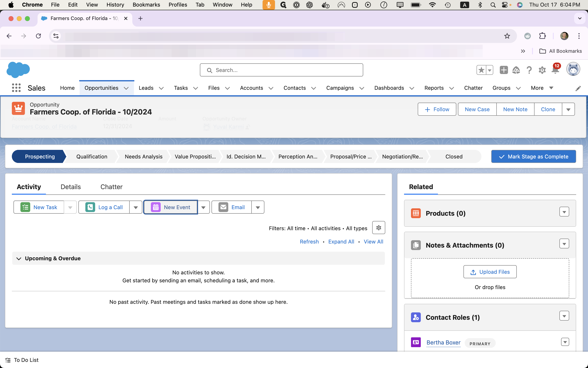
Task: Open Contact Roles dropdown menu
Action: pyautogui.click(x=564, y=316)
